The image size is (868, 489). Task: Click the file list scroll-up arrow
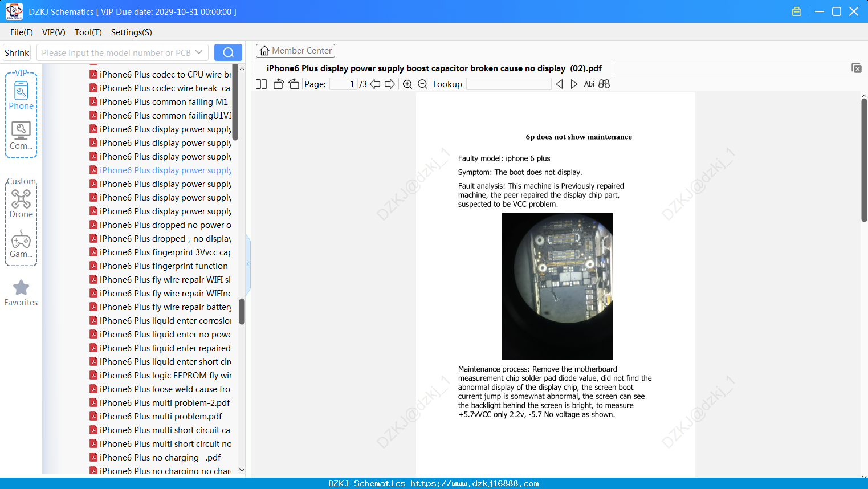(242, 68)
